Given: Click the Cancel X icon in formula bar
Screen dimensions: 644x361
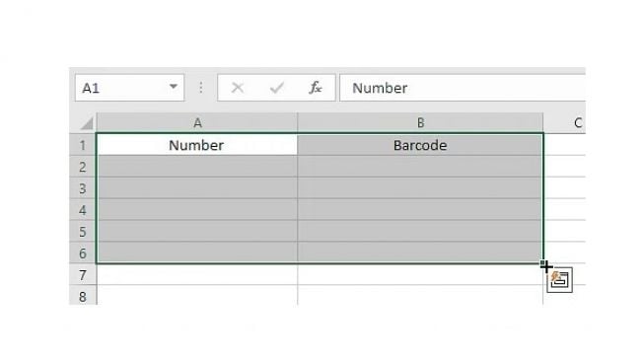Looking at the screenshot, I should click(x=238, y=88).
